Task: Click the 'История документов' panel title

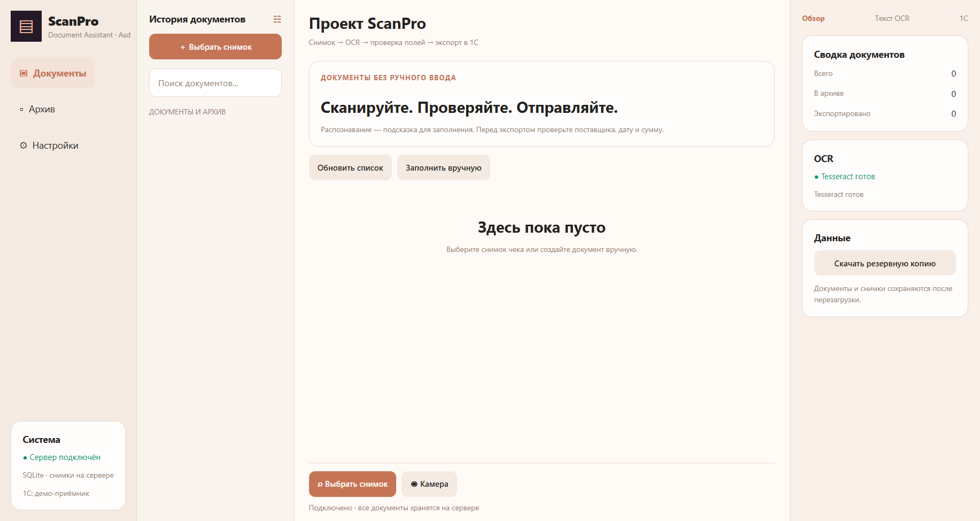Action: pyautogui.click(x=197, y=19)
